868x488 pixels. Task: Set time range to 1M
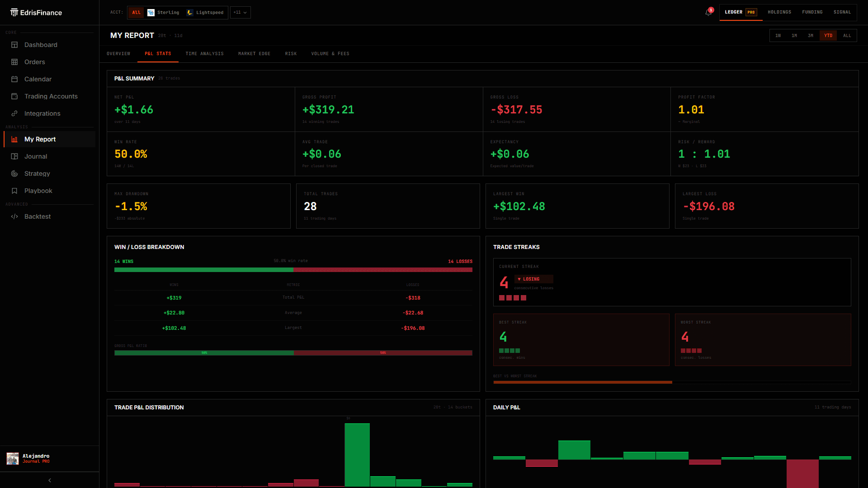[794, 36]
